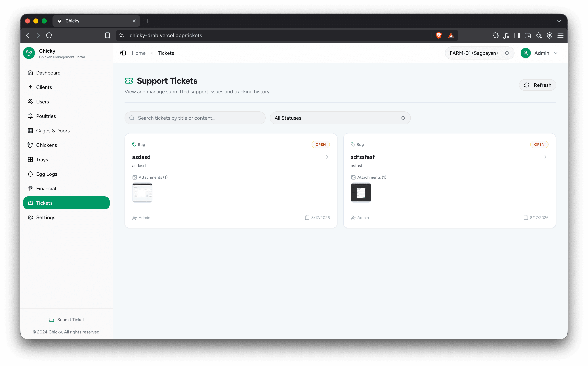Click the Brave Rewards triangle icon
This screenshot has width=588, height=366.
[451, 35]
